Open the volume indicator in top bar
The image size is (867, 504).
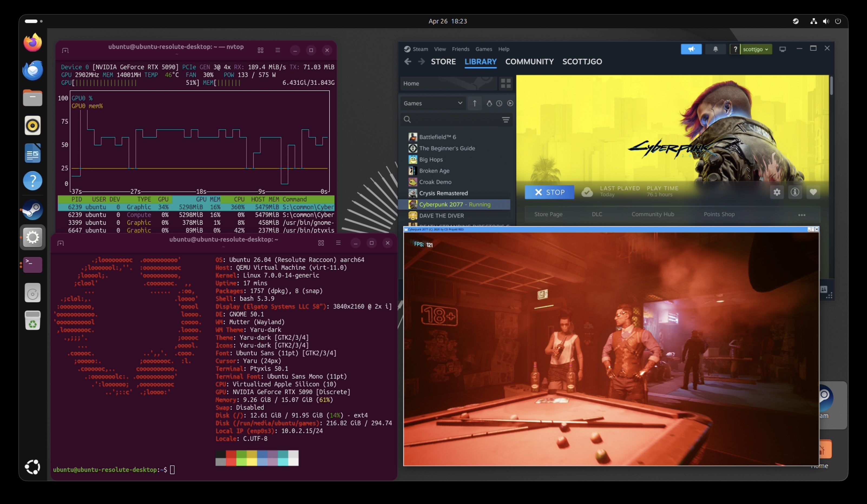(x=826, y=21)
